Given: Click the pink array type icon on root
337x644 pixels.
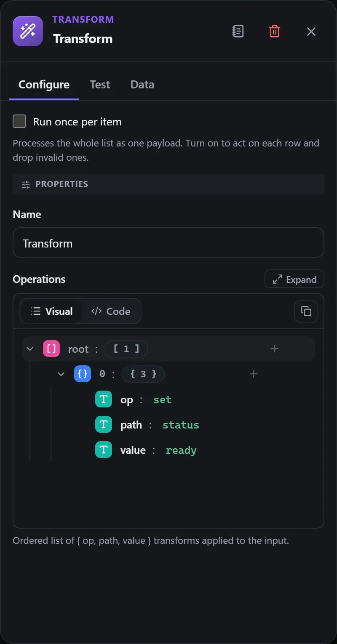Looking at the screenshot, I should [x=51, y=349].
